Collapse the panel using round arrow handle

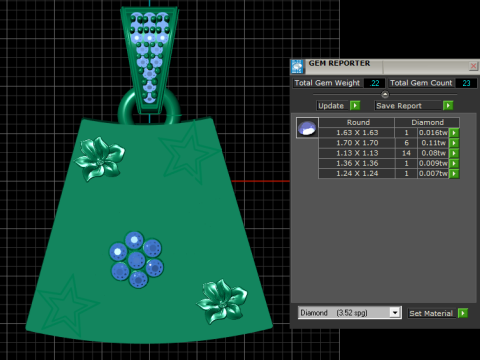[385, 94]
